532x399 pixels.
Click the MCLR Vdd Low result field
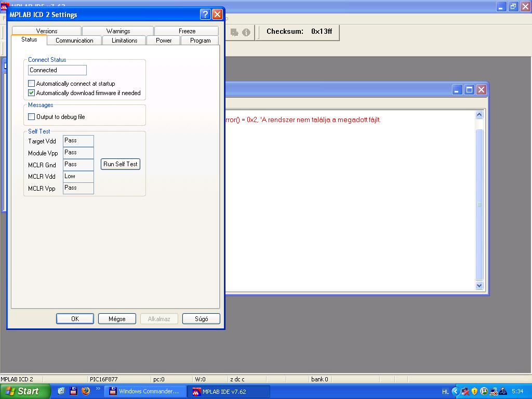click(78, 177)
